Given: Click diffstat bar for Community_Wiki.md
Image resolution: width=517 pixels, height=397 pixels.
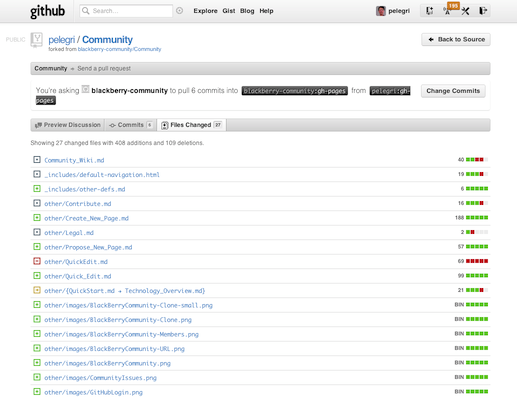Looking at the screenshot, I should tap(477, 160).
